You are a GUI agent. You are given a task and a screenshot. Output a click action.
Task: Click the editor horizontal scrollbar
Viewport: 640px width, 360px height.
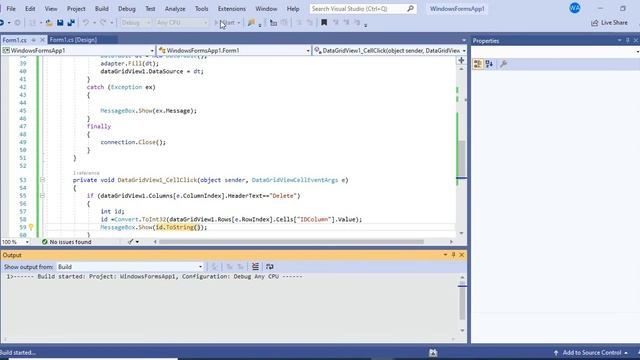(291, 242)
